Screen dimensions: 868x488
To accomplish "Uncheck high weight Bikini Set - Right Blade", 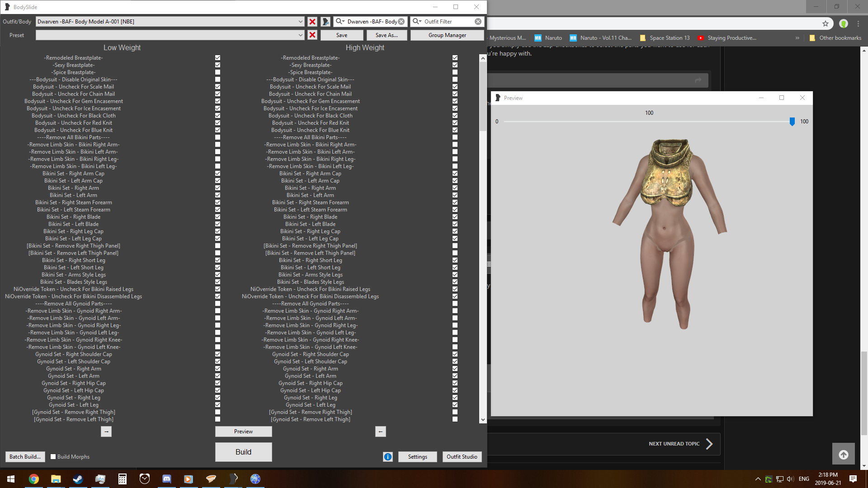I will (455, 217).
